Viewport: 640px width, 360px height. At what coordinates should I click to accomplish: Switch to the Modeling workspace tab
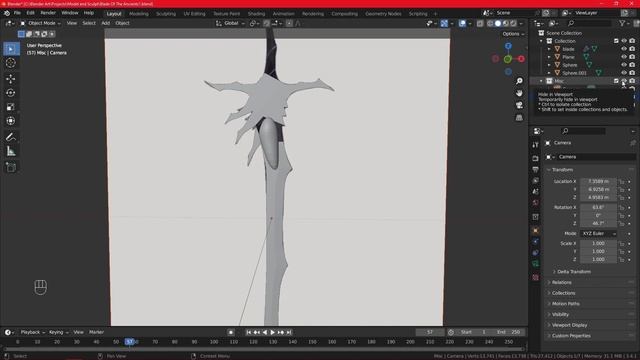139,13
